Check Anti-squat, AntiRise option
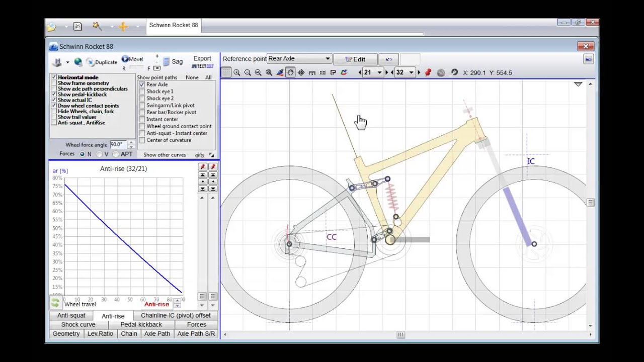Screen dimensions: 644x362 54,123
